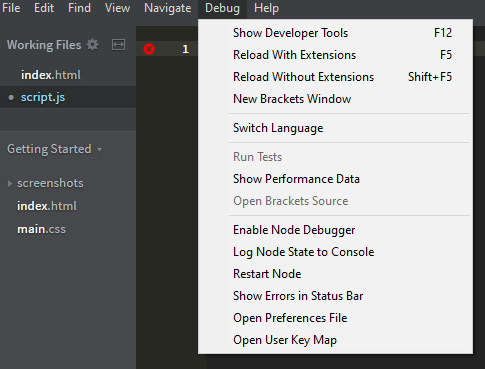The height and width of the screenshot is (369, 485).
Task: Click the Run Tests entry
Action: [x=335, y=157]
